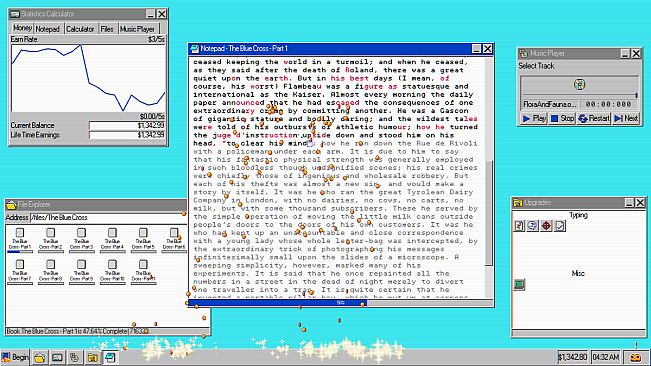Buy the first Typing upgrade icon
The image size is (651, 366).
tap(519, 226)
